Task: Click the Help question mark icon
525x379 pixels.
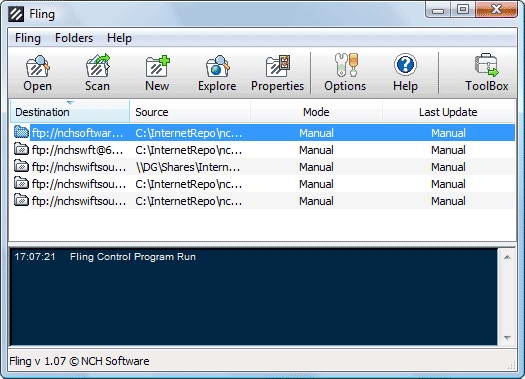Action: coord(405,65)
